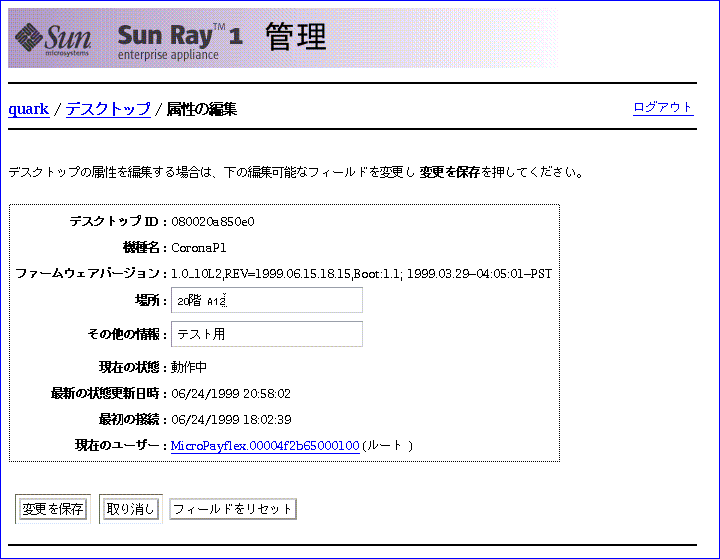This screenshot has height=559, width=720.
Task: Click the ファームウェアバージョン label
Action: (x=91, y=274)
